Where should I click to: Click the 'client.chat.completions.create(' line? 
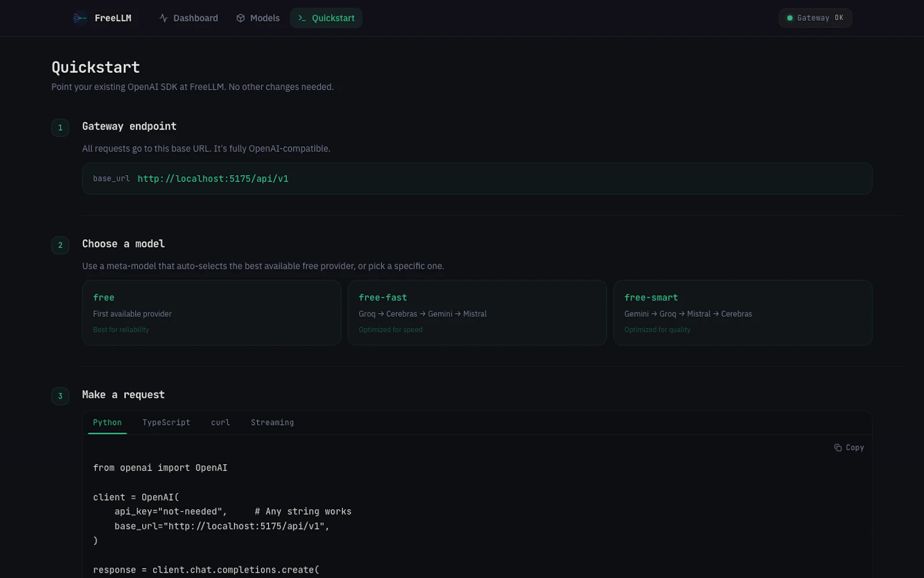[206, 570]
